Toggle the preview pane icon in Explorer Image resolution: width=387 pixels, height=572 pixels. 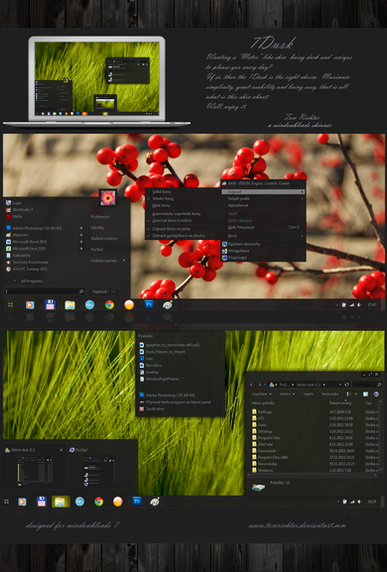(x=365, y=394)
